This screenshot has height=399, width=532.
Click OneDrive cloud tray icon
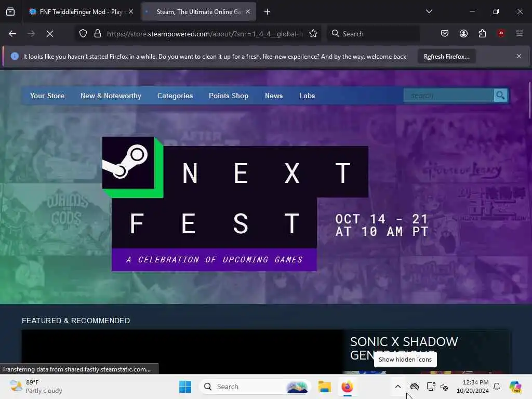coord(414,387)
